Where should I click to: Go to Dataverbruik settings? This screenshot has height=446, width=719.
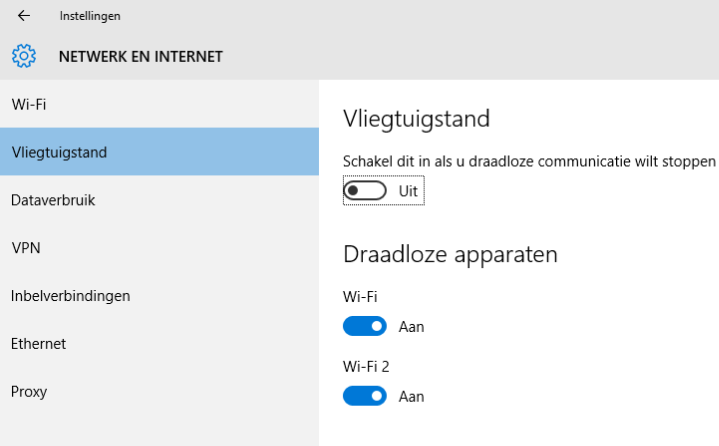point(52,200)
